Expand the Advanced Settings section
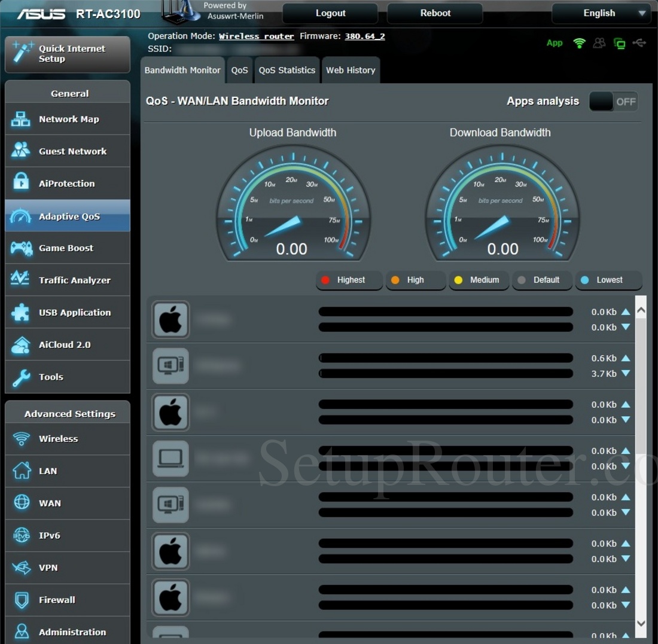Screen dimensions: 658x644 [x=69, y=413]
